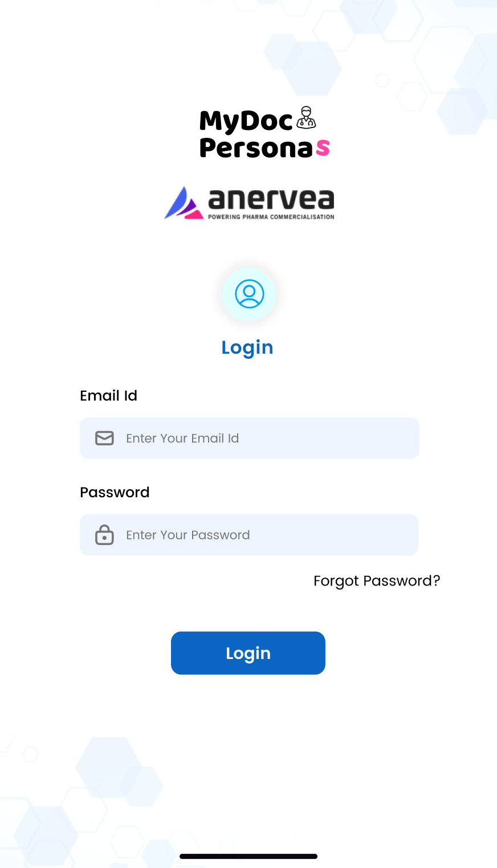
Task: Submit with the blue Login button
Action: tap(248, 653)
